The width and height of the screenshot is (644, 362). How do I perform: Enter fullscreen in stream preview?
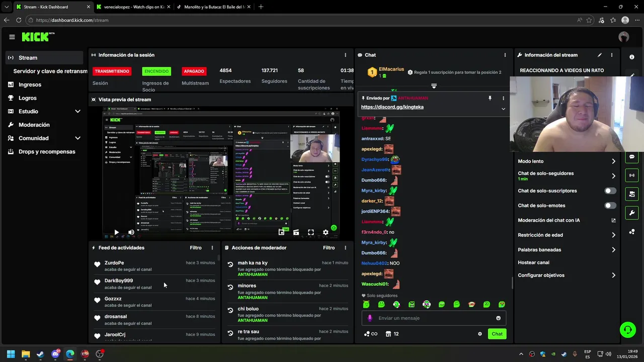click(x=311, y=232)
